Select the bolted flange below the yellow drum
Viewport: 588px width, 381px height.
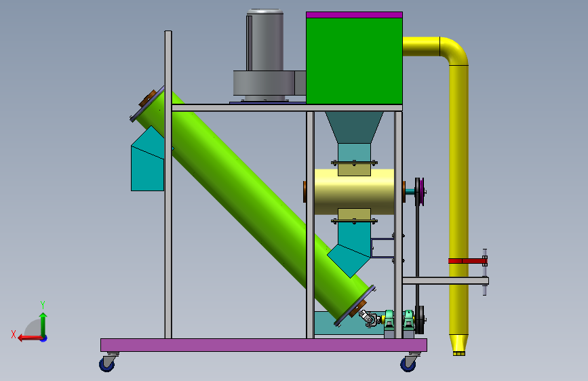(x=355, y=222)
